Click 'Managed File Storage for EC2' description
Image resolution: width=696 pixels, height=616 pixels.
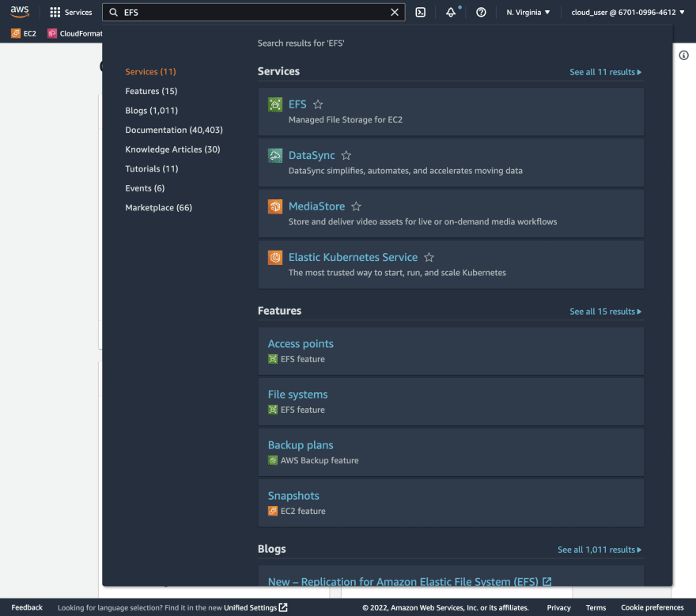point(346,119)
